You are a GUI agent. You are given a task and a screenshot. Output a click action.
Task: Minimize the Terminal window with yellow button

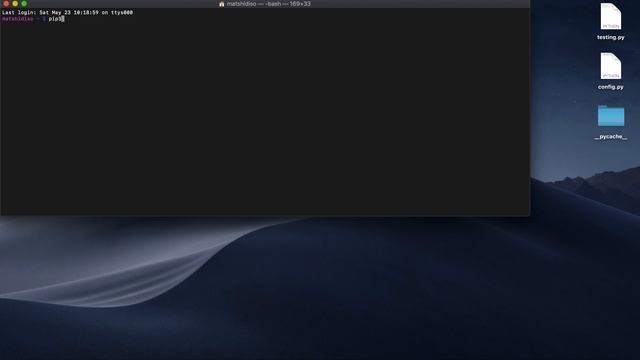15,3
